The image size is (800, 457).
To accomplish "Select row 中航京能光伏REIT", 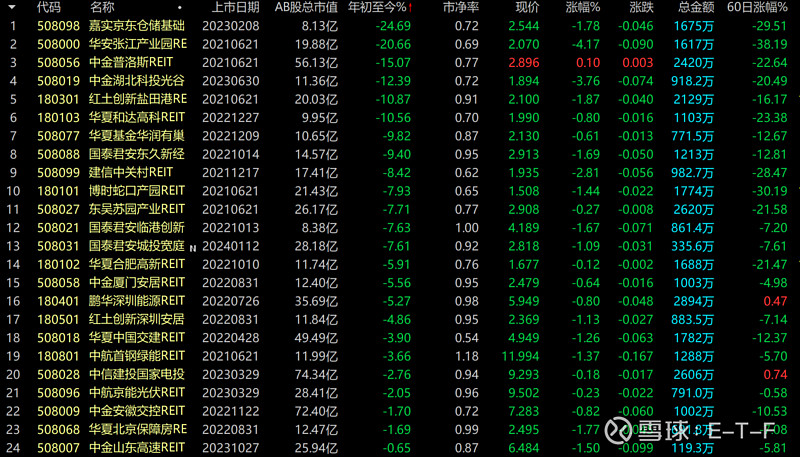I will point(400,393).
